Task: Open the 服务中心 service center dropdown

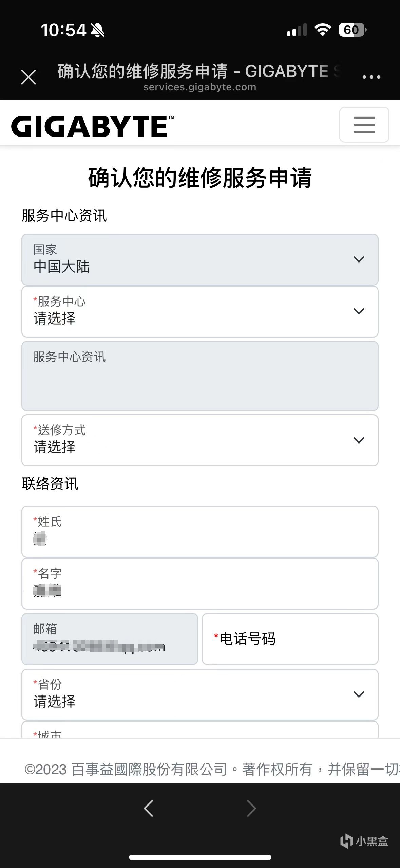Action: click(x=200, y=311)
